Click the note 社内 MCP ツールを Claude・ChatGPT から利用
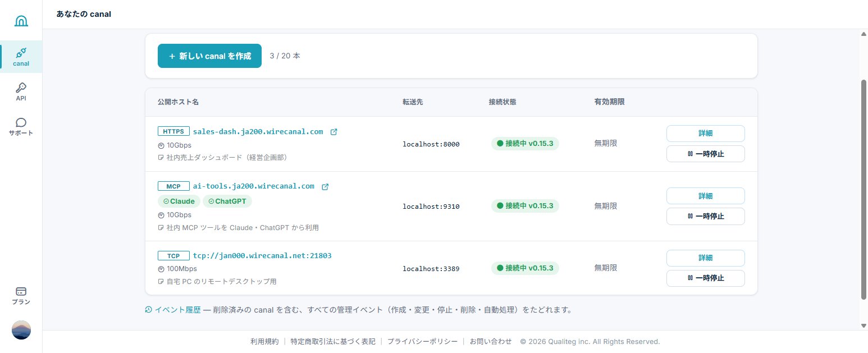The height and width of the screenshot is (353, 868). [243, 228]
